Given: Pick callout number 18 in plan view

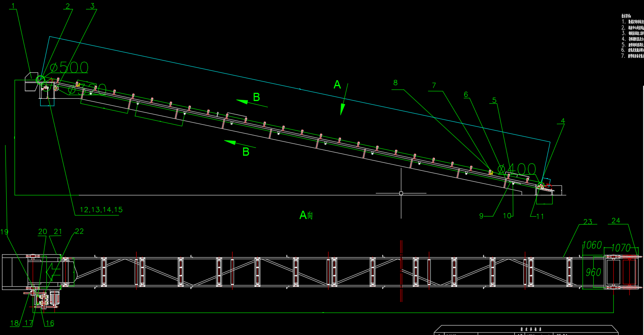Looking at the screenshot, I should pos(15,323).
